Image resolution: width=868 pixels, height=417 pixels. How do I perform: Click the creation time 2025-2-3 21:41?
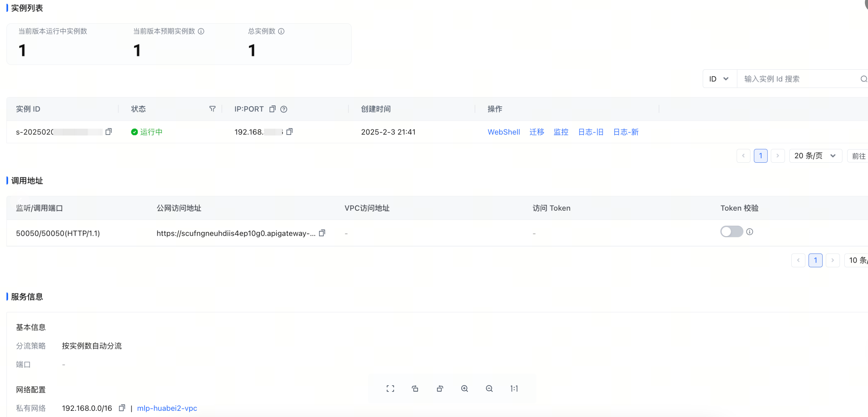point(388,132)
